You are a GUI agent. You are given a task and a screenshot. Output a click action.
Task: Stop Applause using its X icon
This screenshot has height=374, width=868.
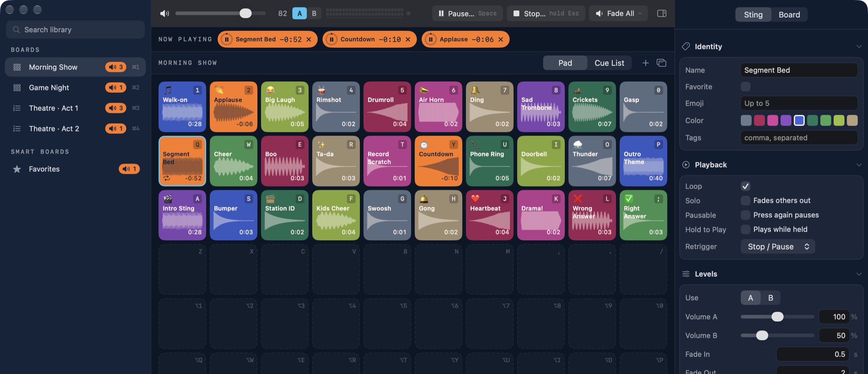click(501, 39)
